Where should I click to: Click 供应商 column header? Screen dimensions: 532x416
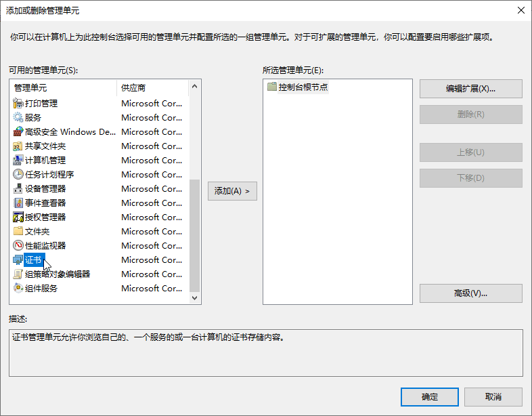(x=152, y=88)
